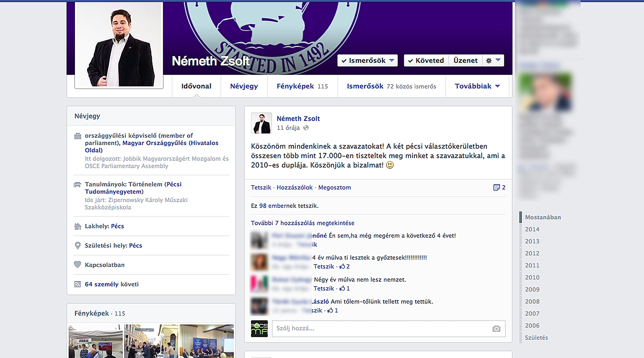Click the RSS follower feed icon
Viewport: 644px width, 358px height.
tap(78, 284)
